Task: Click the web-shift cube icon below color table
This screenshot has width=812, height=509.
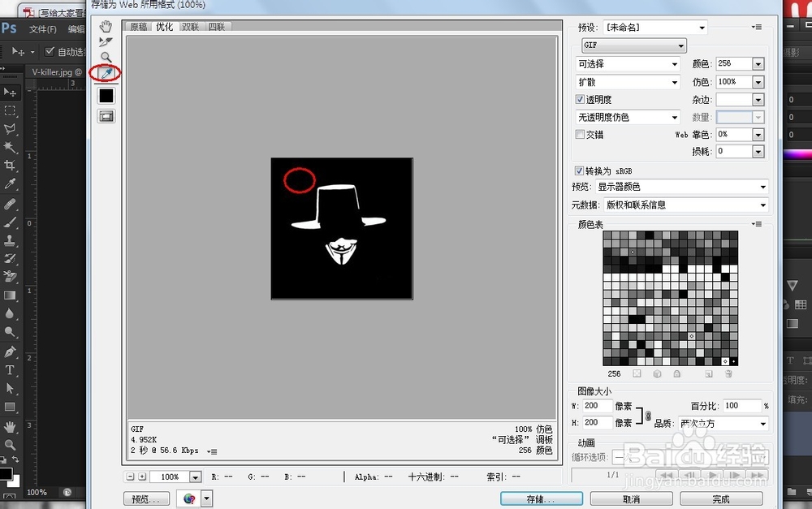Action: click(657, 374)
